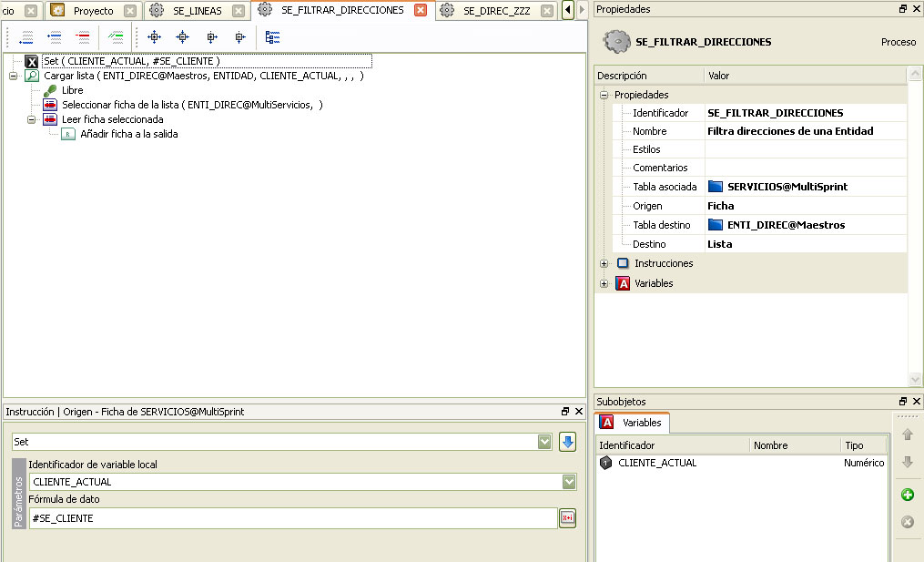Expand the Variables node in properties

pyautogui.click(x=604, y=283)
